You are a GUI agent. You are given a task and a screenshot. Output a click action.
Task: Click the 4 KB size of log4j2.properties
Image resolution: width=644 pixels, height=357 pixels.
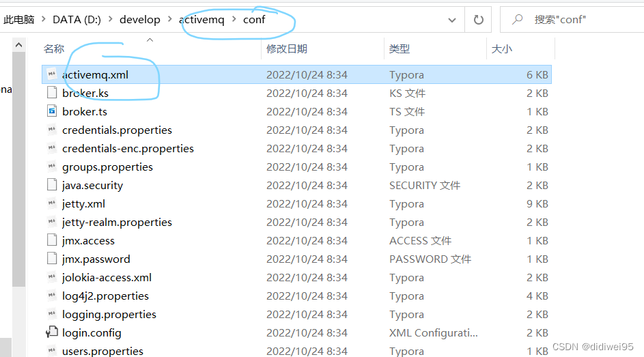[537, 296]
